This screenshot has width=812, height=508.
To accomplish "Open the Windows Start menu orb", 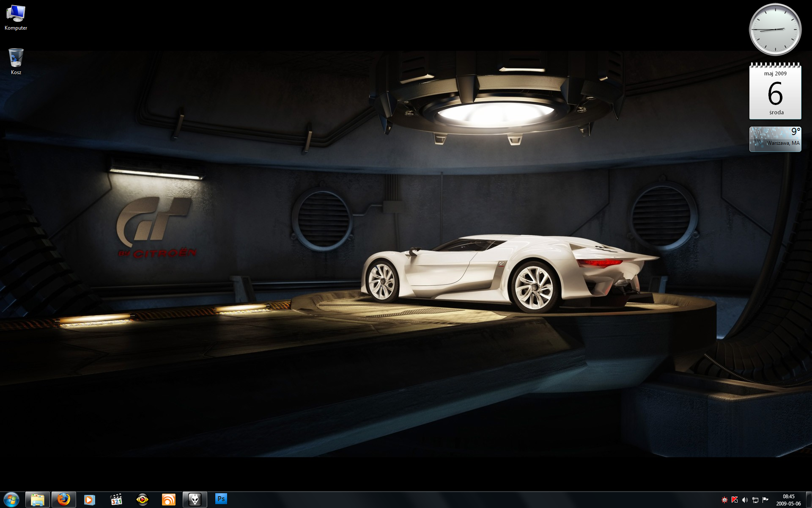I will (11, 500).
